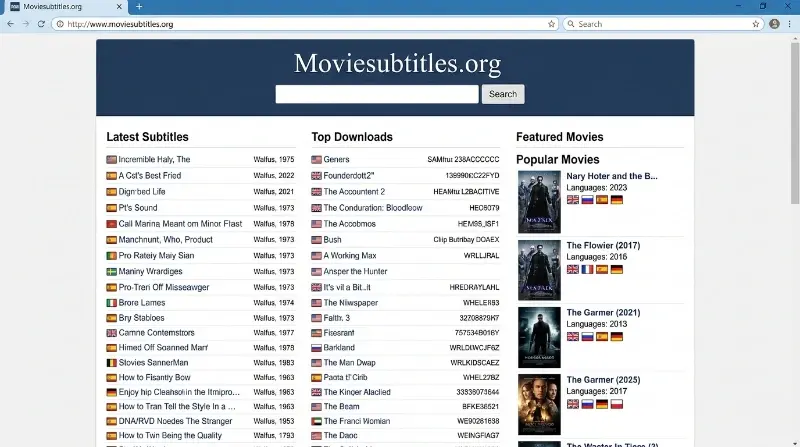Open The Kinger Alaclied link
Viewport: 800px width, 447px height.
pyautogui.click(x=357, y=392)
